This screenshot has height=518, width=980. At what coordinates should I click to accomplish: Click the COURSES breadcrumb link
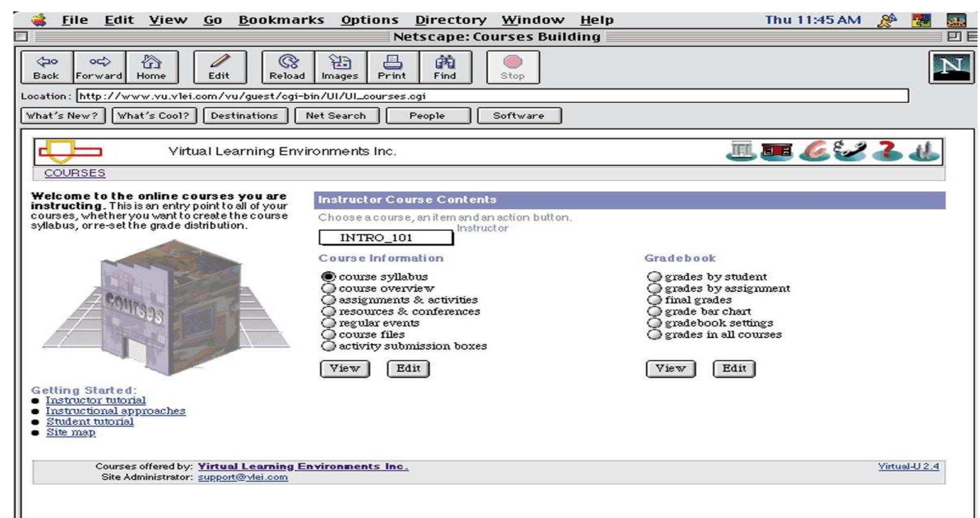(75, 173)
